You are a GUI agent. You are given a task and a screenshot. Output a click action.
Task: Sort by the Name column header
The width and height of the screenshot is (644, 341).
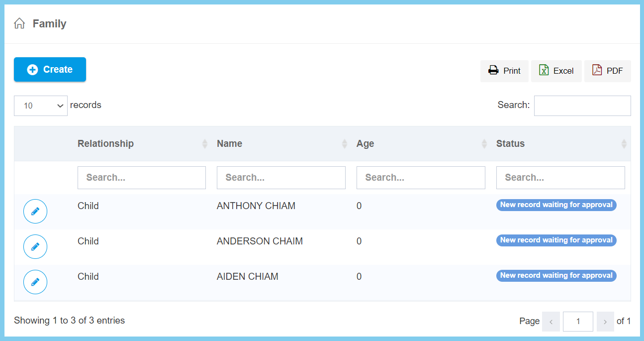229,143
